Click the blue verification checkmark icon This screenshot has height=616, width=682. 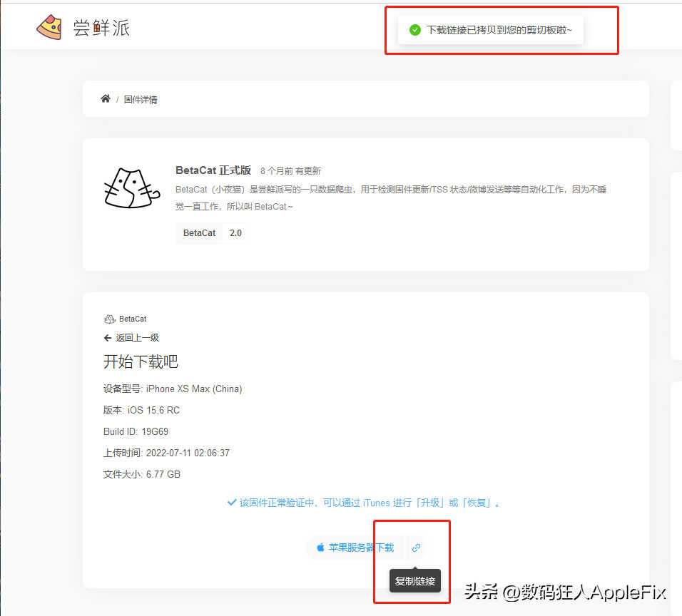tap(232, 503)
